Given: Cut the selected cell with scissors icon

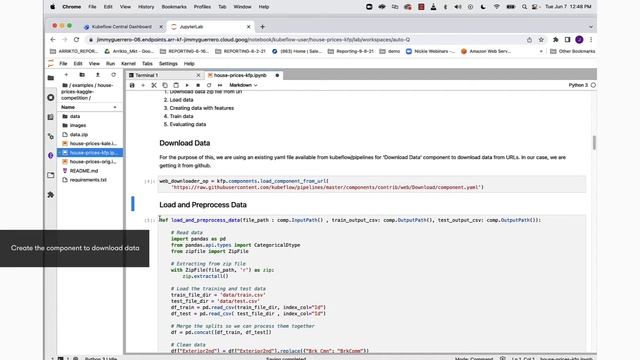Looking at the screenshot, I should (x=154, y=85).
